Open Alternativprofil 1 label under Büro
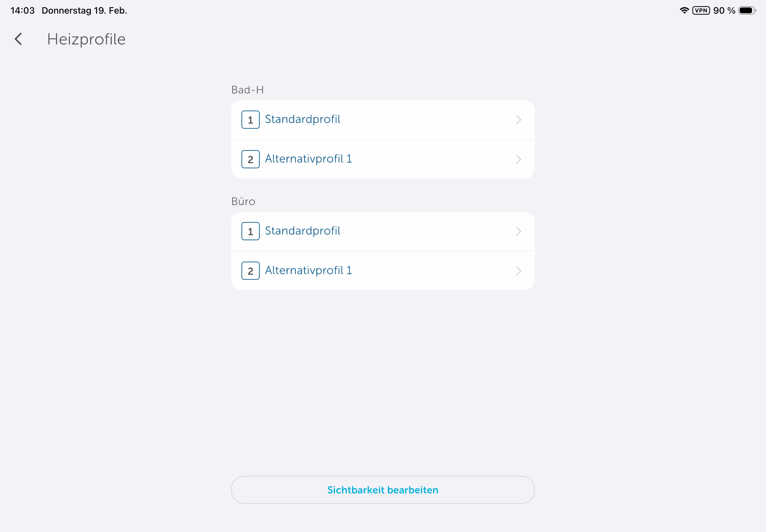766x532 pixels. [308, 270]
